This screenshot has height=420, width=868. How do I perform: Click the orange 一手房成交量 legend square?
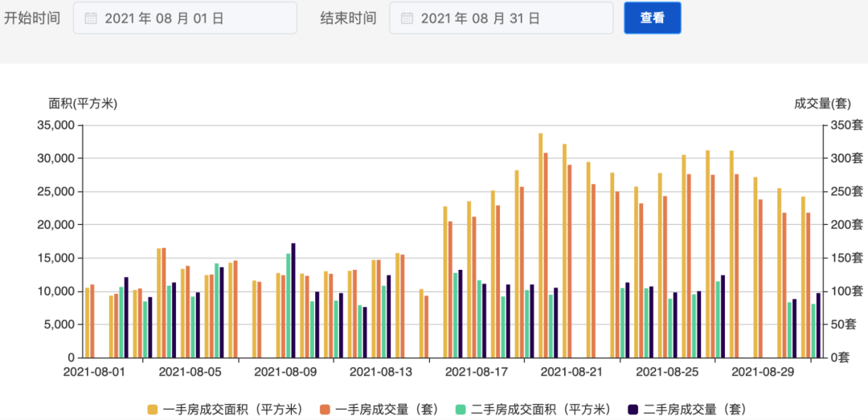pyautogui.click(x=325, y=410)
